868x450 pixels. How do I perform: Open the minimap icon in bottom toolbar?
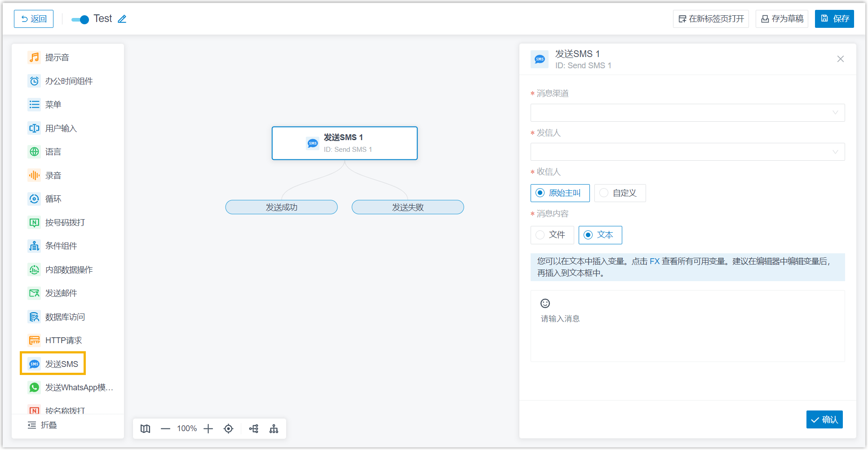[145, 429]
